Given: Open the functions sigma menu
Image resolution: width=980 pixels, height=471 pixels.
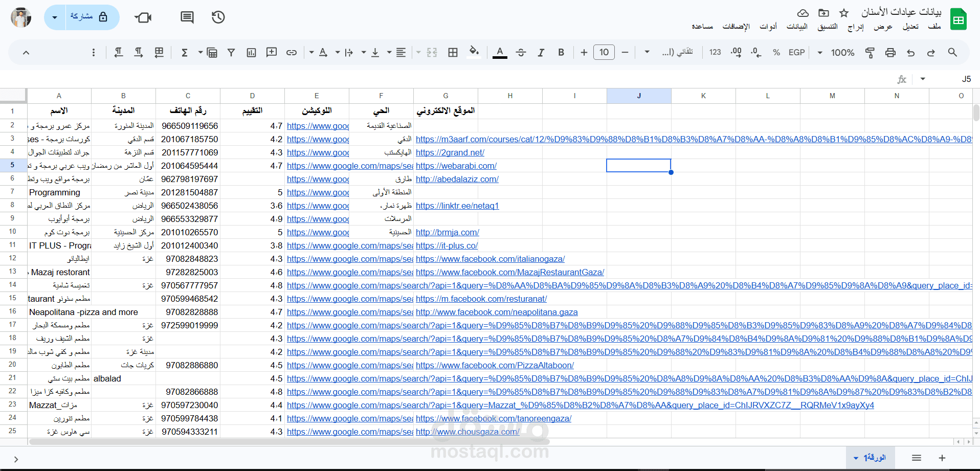Looking at the screenshot, I should tap(185, 52).
